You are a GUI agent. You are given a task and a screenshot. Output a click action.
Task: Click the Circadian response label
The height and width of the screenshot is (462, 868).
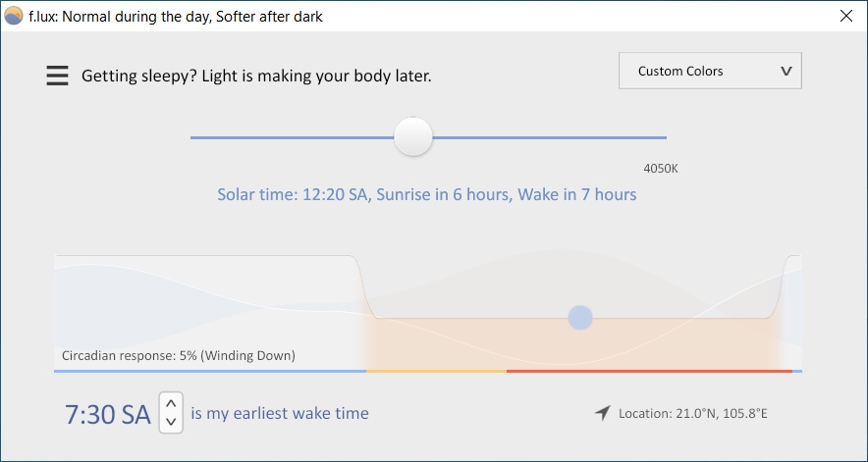click(179, 355)
